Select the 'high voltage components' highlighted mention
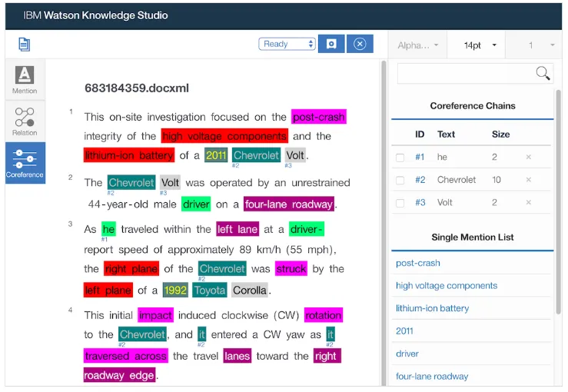Viewport: 568px width, 392px height. [x=224, y=136]
